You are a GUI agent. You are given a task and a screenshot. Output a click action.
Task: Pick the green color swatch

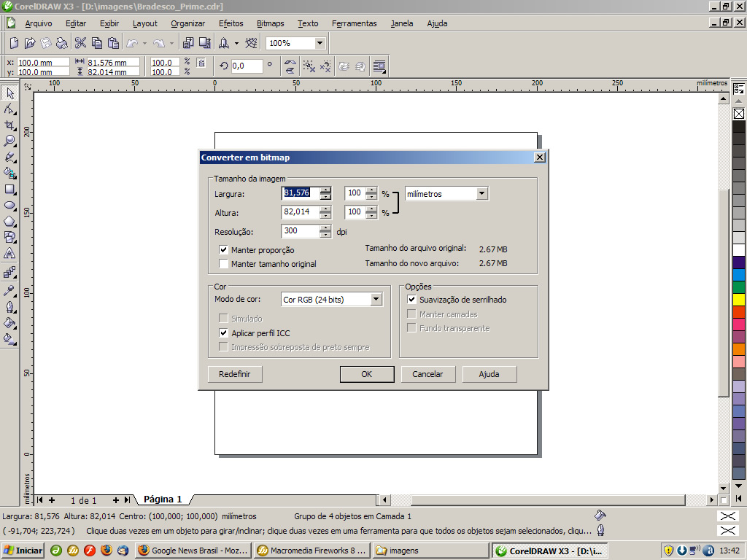pyautogui.click(x=738, y=287)
